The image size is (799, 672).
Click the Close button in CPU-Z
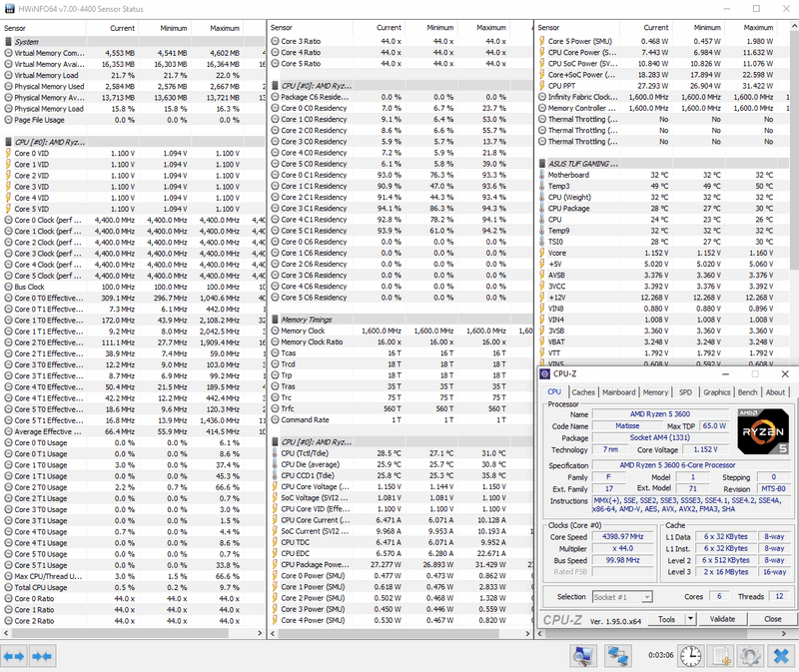(772, 619)
